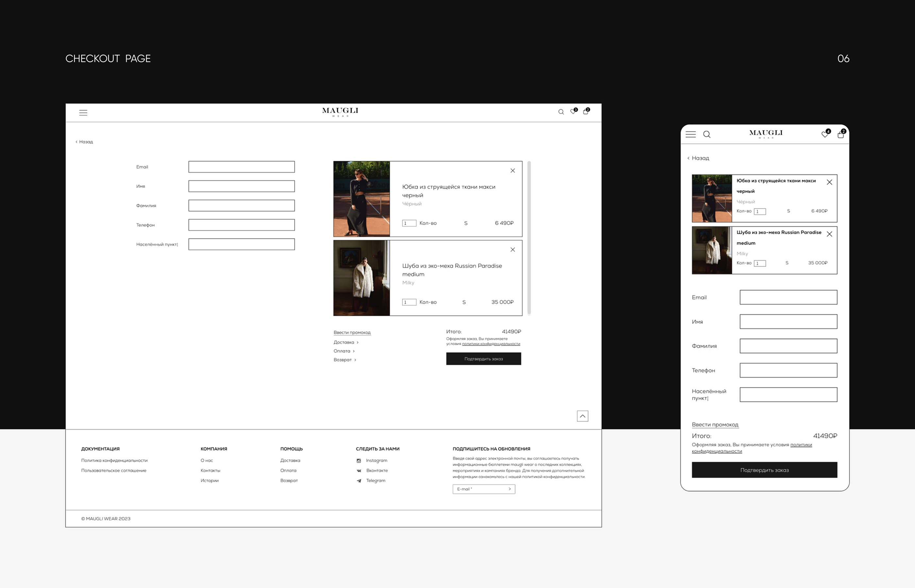Click the cart list vertical scrollbar

(529, 238)
